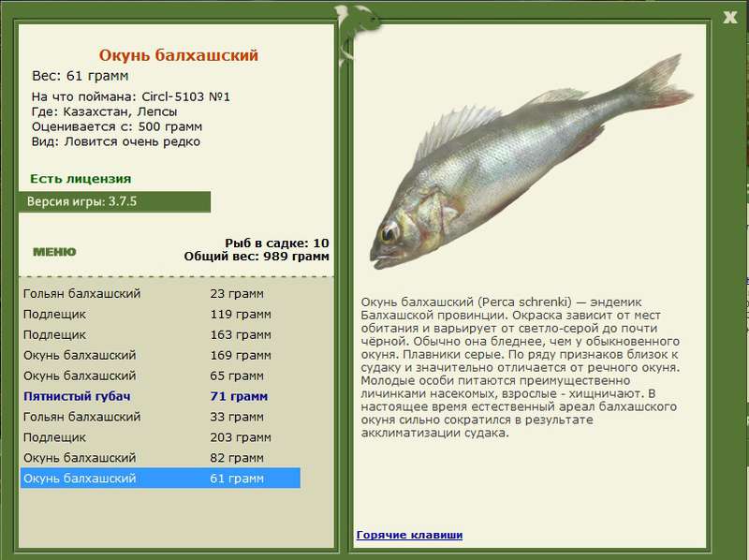749x560 pixels.
Task: Select the Пятнистый губач 71 грамм row
Action: [x=160, y=396]
